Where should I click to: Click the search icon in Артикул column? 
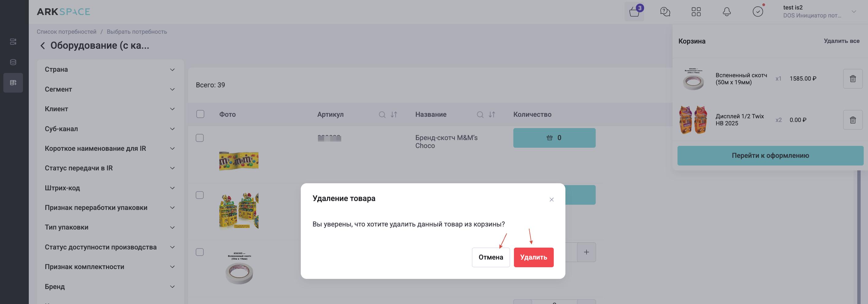tap(382, 115)
